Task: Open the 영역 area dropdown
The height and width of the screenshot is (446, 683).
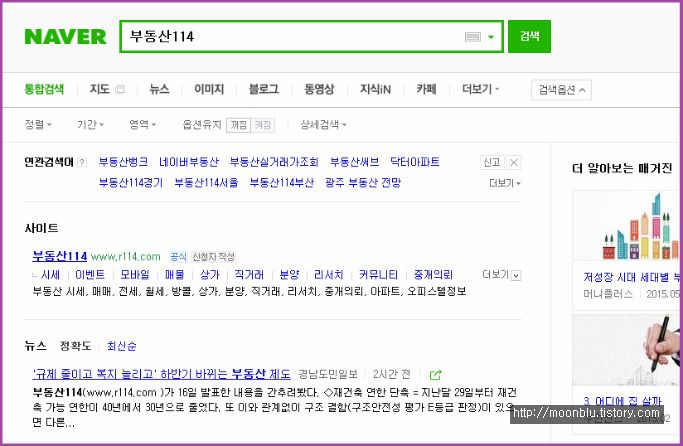Action: pyautogui.click(x=142, y=125)
